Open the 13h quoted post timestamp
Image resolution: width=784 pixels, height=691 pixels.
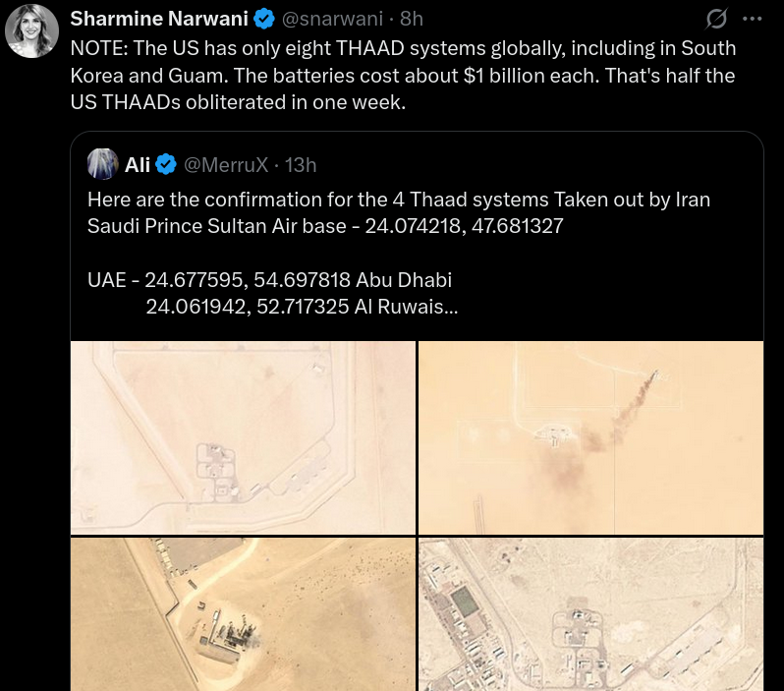tap(301, 164)
